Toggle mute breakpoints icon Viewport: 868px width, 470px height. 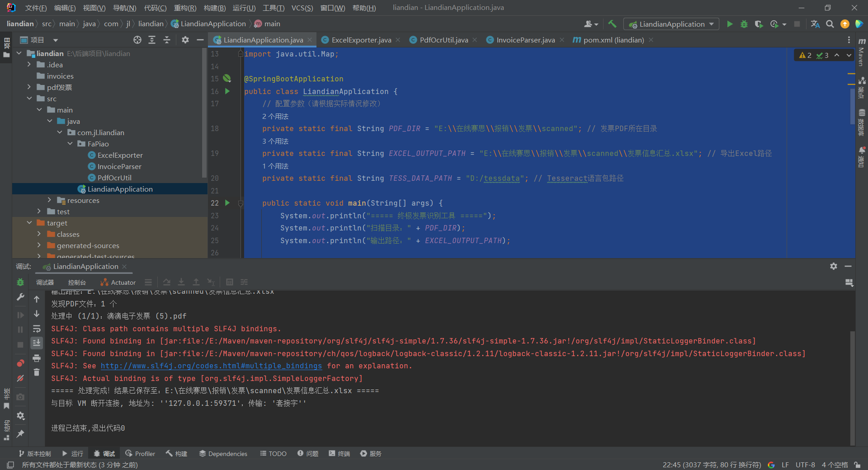tap(20, 378)
